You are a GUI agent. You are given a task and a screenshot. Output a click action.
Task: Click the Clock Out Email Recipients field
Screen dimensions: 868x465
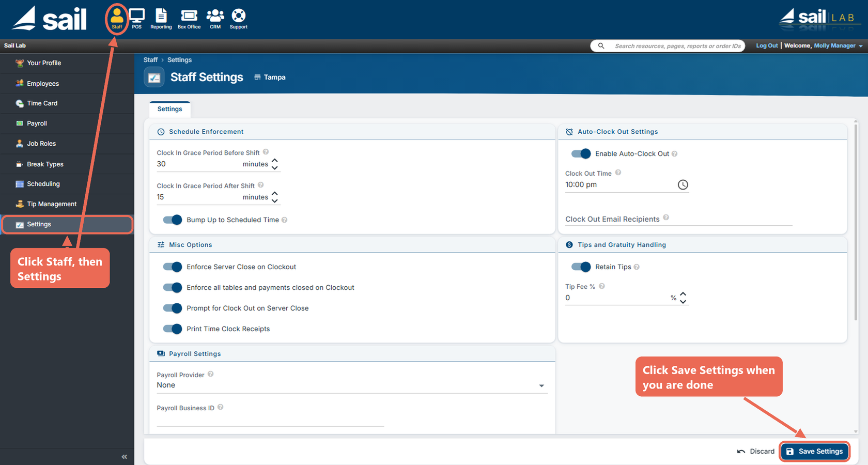(678, 219)
